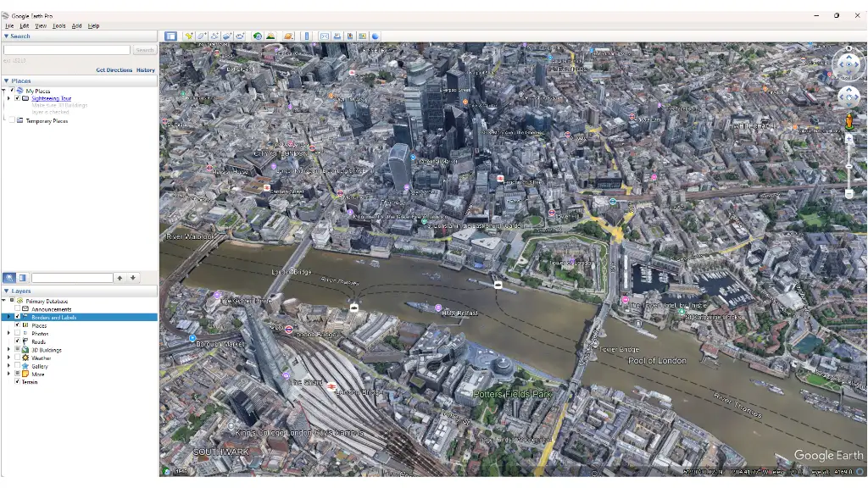Image resolution: width=868 pixels, height=488 pixels.
Task: Click the Places panel search magnifier icon
Action: tap(9, 278)
